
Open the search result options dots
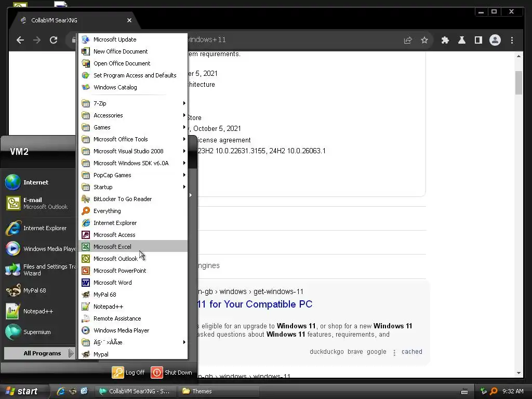pos(394,353)
